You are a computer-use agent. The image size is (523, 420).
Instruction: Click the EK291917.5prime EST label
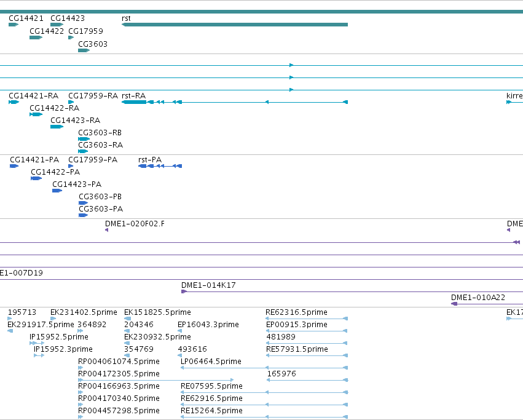coord(41,325)
